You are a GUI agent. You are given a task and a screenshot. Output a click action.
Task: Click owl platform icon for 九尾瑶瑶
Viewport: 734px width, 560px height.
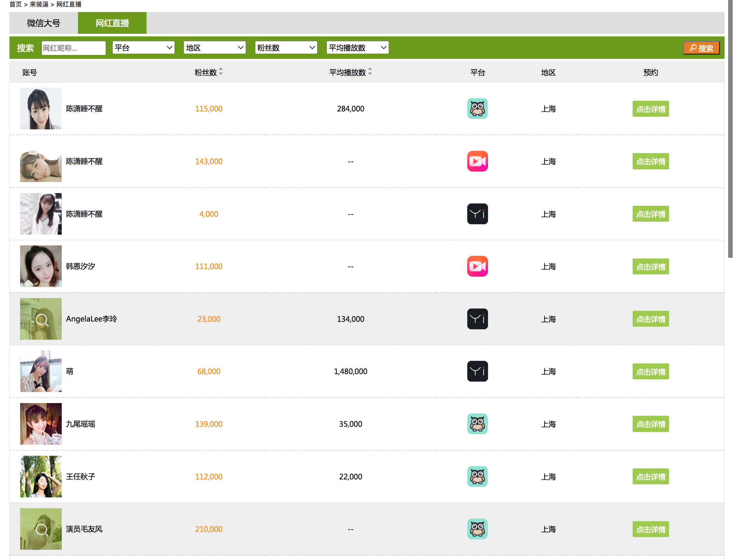tap(477, 424)
